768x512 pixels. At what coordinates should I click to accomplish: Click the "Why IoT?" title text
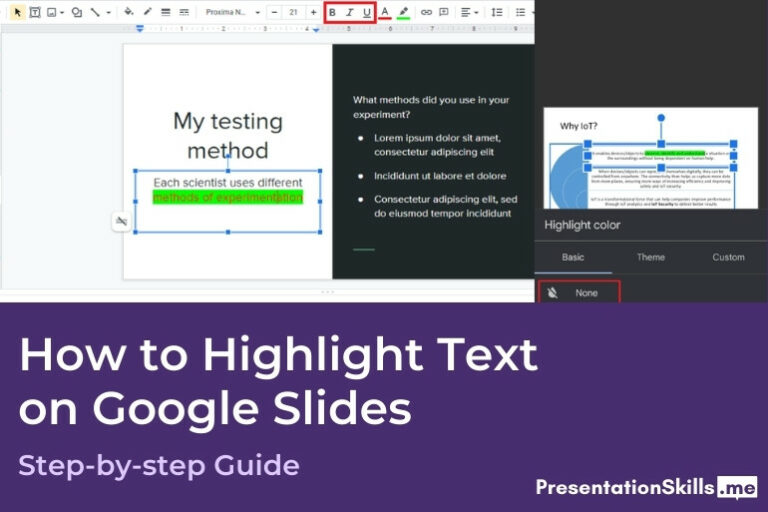click(578, 126)
